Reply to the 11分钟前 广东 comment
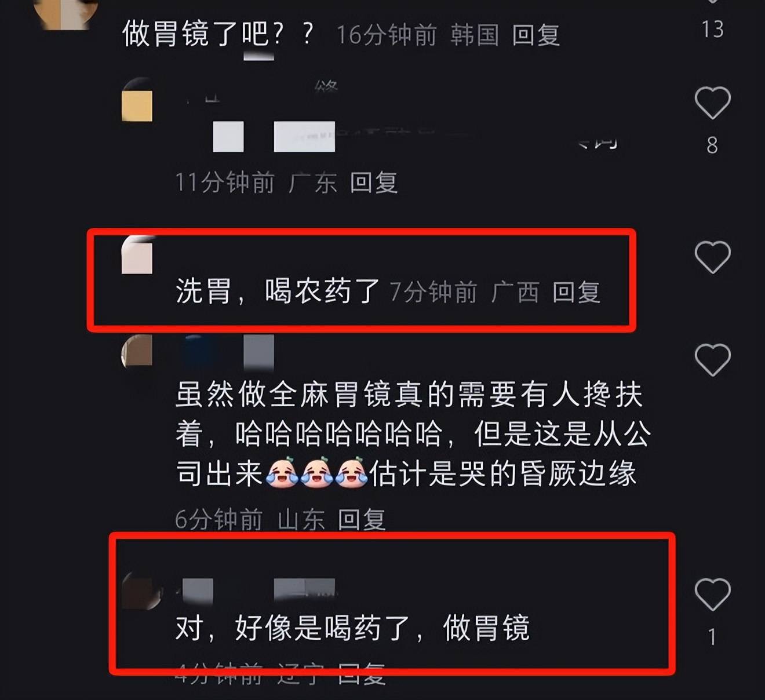The image size is (765, 700). point(374,183)
